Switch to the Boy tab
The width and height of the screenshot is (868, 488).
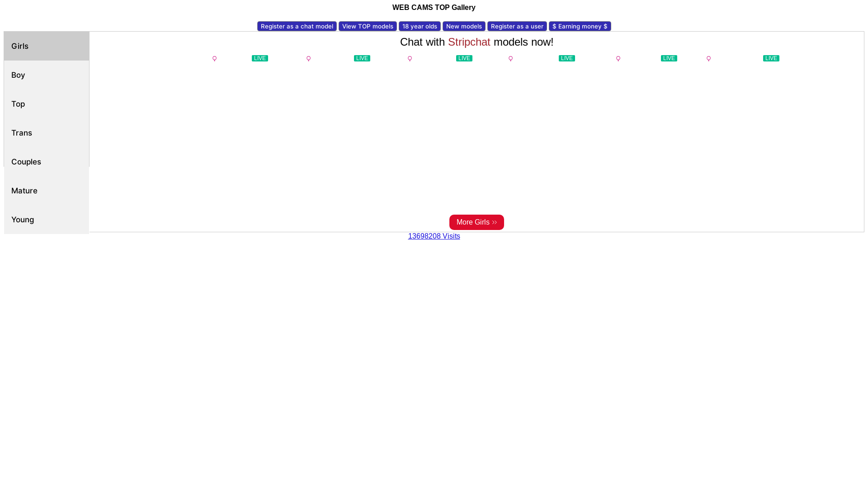point(47,75)
